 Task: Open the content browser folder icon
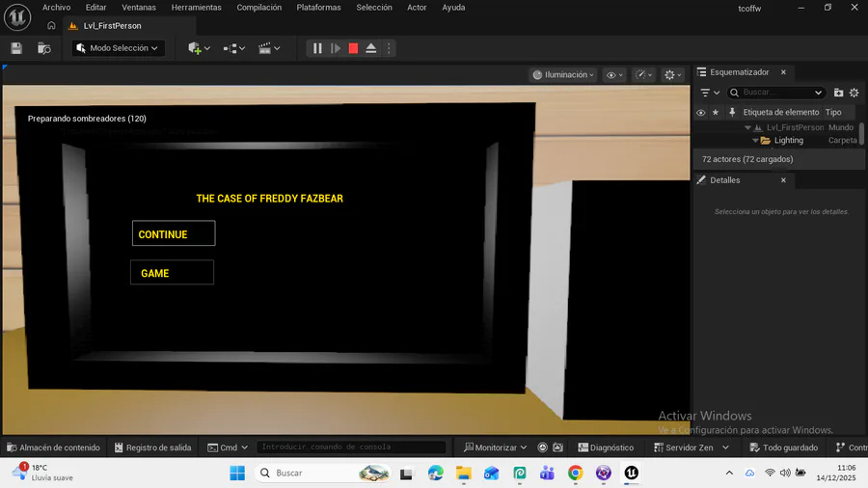(x=44, y=48)
